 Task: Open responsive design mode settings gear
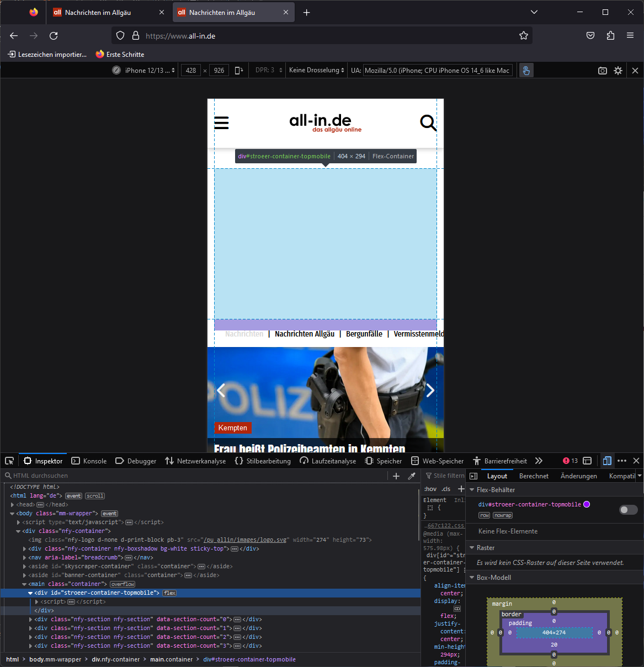pyautogui.click(x=618, y=71)
